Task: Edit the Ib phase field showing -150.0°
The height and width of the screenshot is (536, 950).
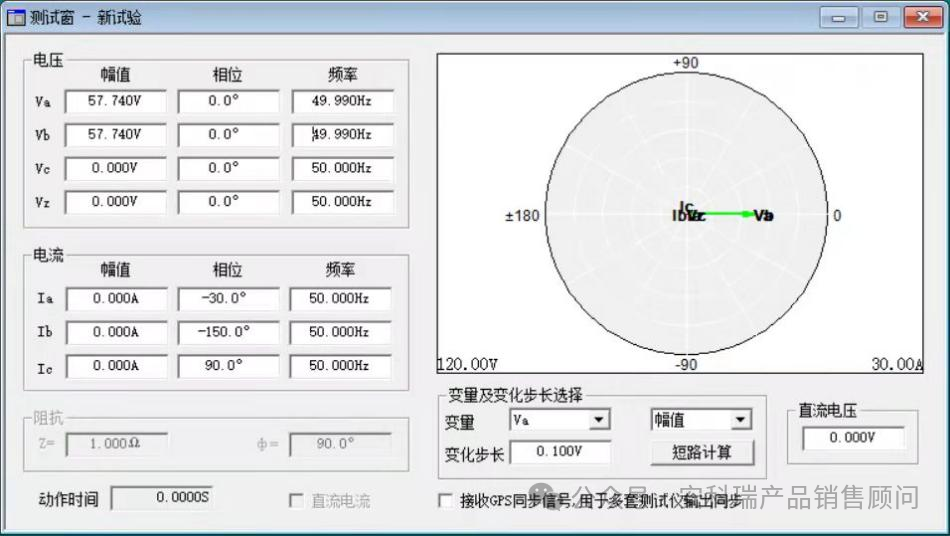Action: tap(228, 333)
